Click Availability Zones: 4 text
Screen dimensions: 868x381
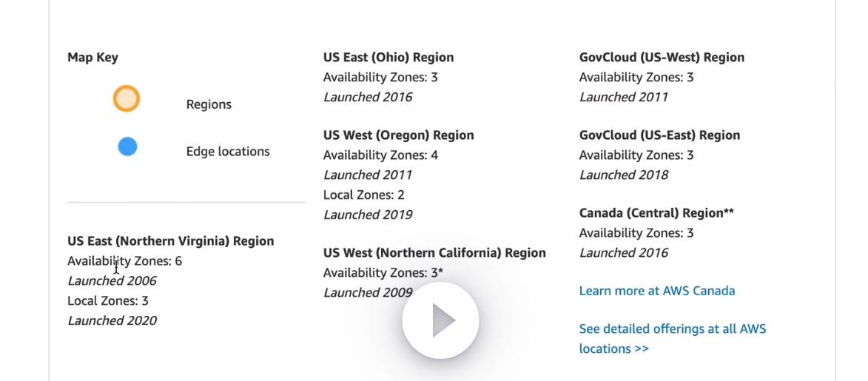[380, 155]
